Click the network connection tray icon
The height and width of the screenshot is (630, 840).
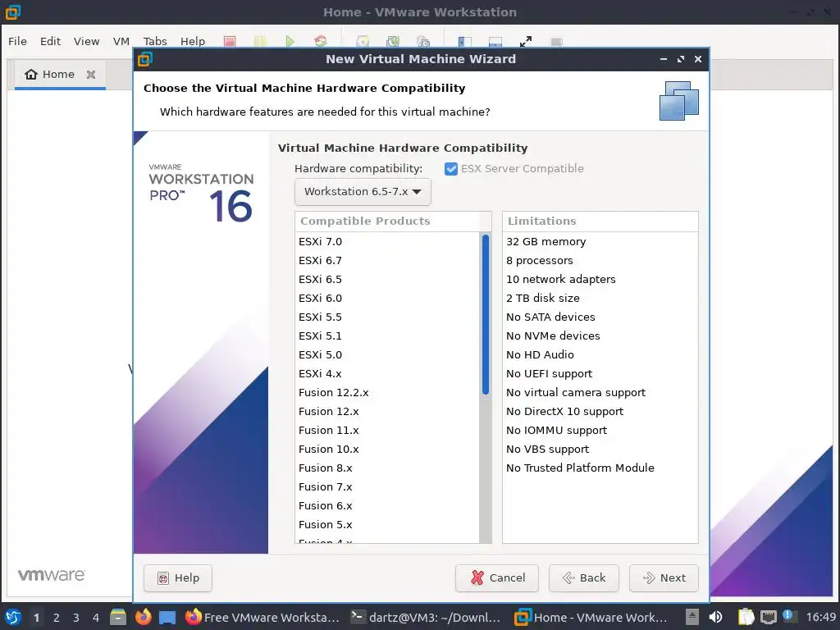coord(768,617)
